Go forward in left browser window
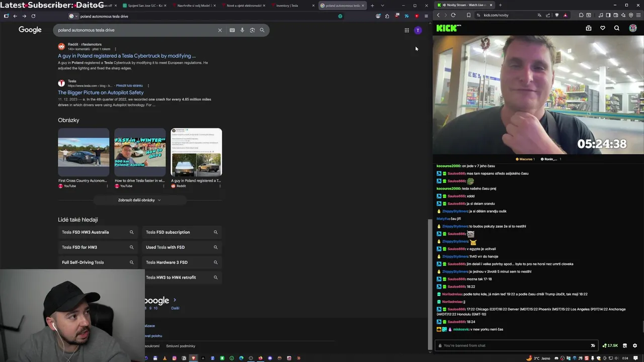Viewport: 644px width, 362px height. tap(24, 16)
